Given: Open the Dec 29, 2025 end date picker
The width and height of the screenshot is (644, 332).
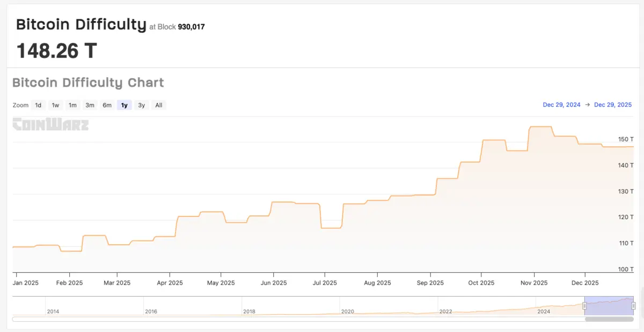Looking at the screenshot, I should tap(613, 105).
